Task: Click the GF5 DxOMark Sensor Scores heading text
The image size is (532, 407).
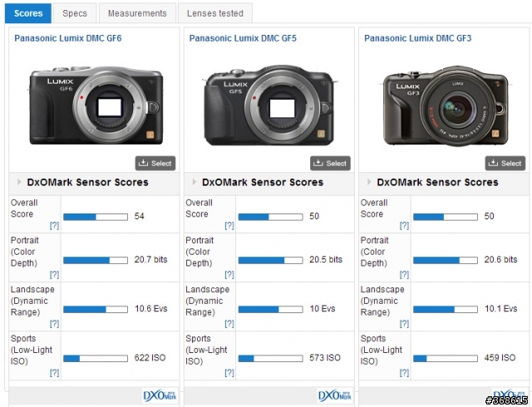Action: 263,182
